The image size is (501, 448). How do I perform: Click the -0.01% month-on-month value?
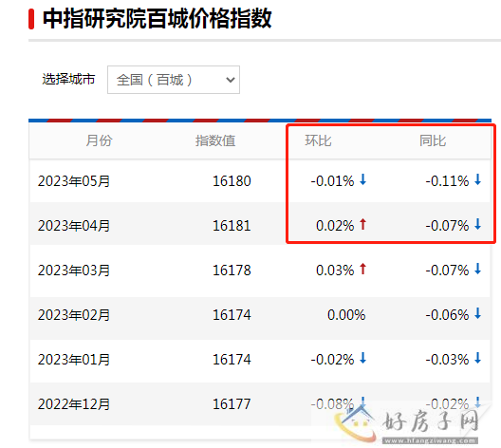point(332,181)
